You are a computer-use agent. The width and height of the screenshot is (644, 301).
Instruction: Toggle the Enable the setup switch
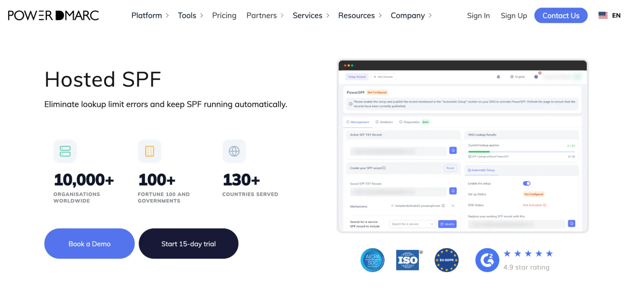(x=527, y=183)
